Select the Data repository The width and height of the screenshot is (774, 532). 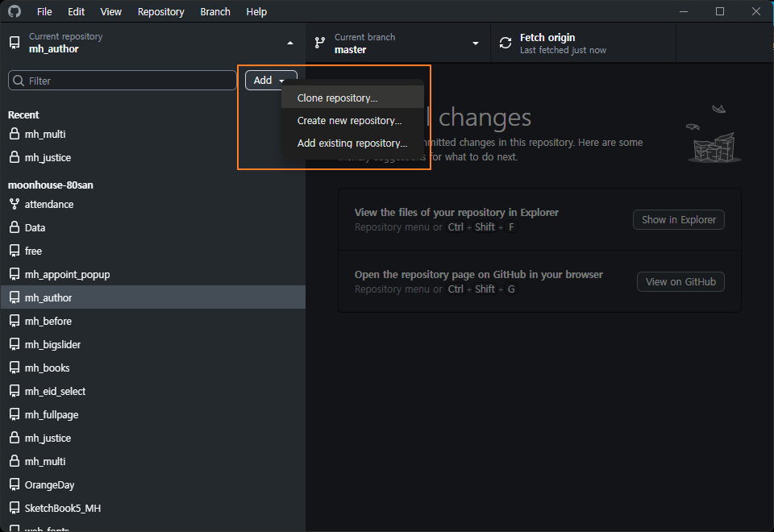(x=152, y=227)
